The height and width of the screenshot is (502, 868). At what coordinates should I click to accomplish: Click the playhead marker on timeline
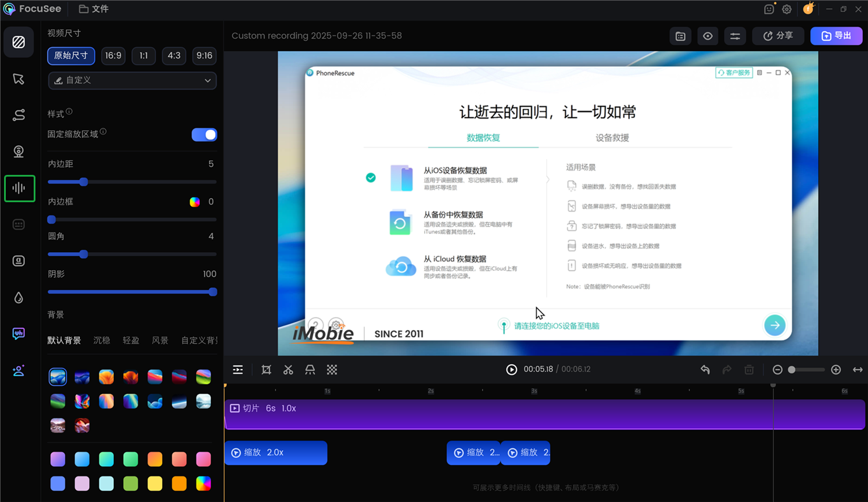pos(773,385)
